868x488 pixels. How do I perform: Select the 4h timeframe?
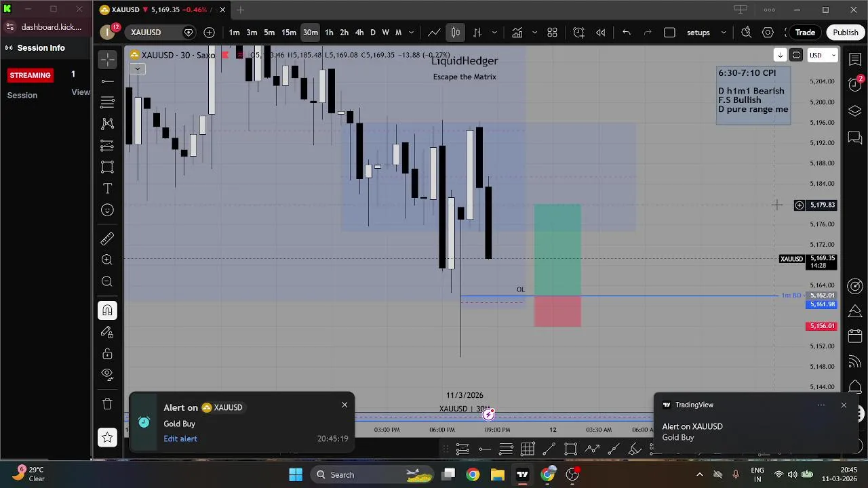click(x=359, y=33)
